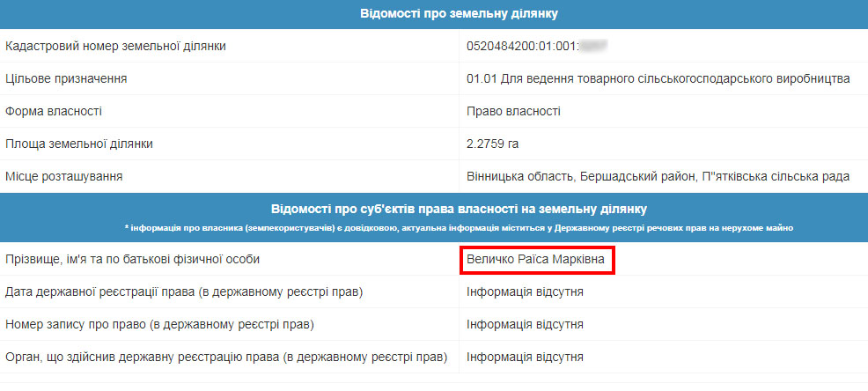Select the 'Вінницька область, Бершадський район' location value

pos(658,176)
